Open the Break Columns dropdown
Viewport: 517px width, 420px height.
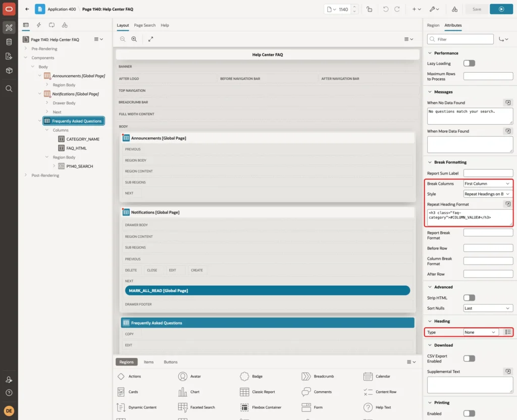point(488,184)
